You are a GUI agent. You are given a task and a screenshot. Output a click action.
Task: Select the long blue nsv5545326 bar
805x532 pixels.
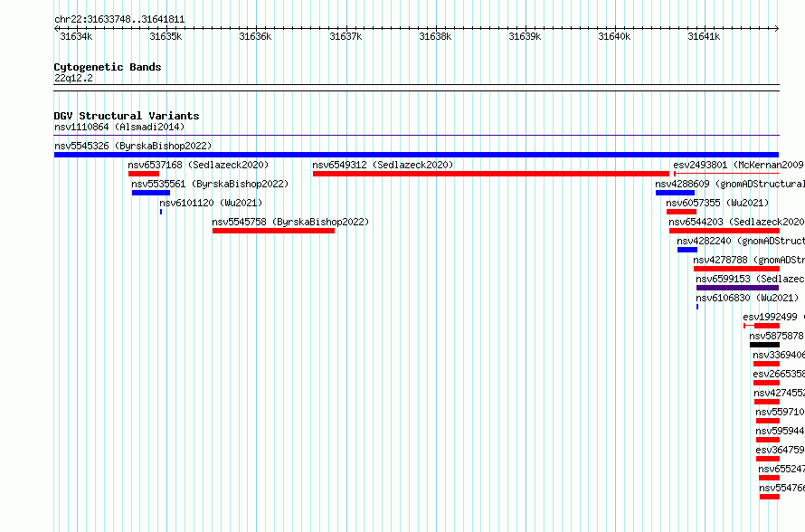[416, 155]
